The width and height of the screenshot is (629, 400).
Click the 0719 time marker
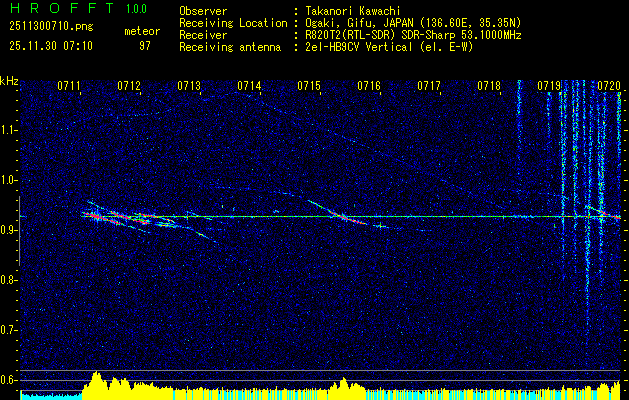coord(549,86)
